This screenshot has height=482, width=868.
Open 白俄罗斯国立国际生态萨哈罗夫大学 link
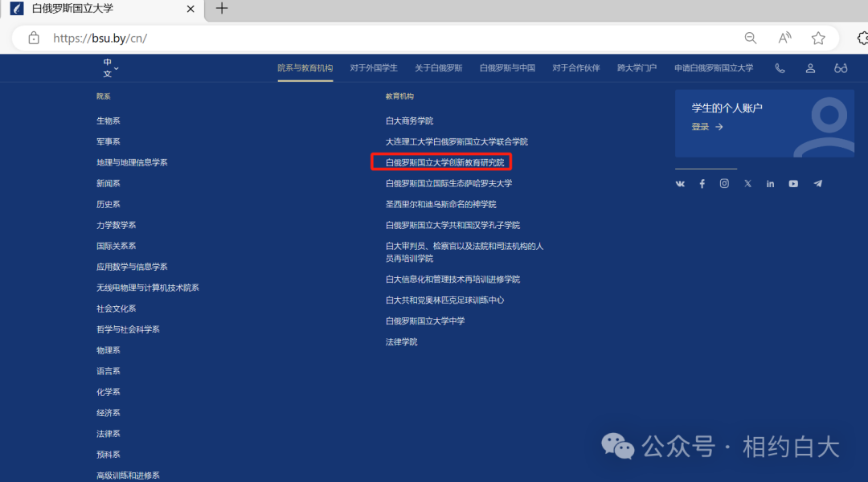(x=449, y=183)
